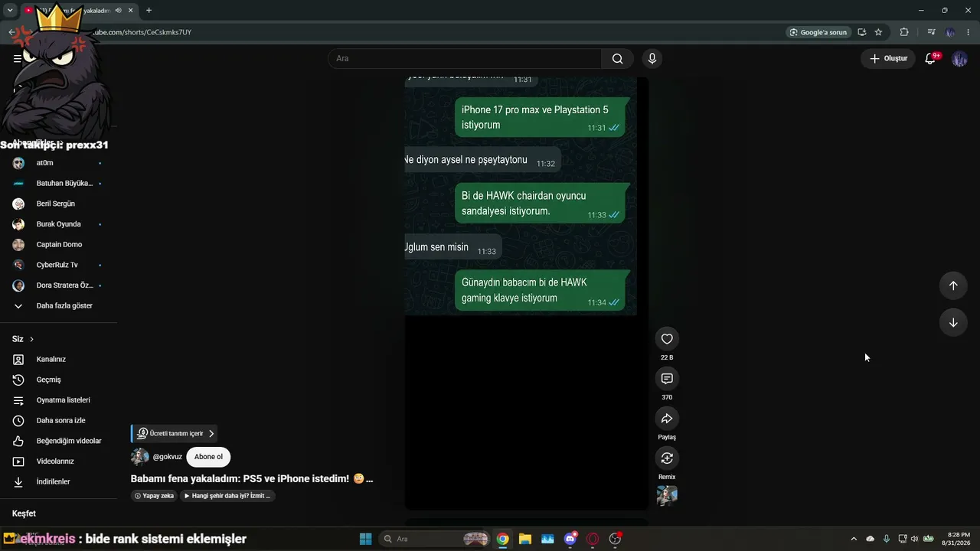Click the Oluştur create button
Viewport: 980px width, 551px height.
[x=888, y=59]
